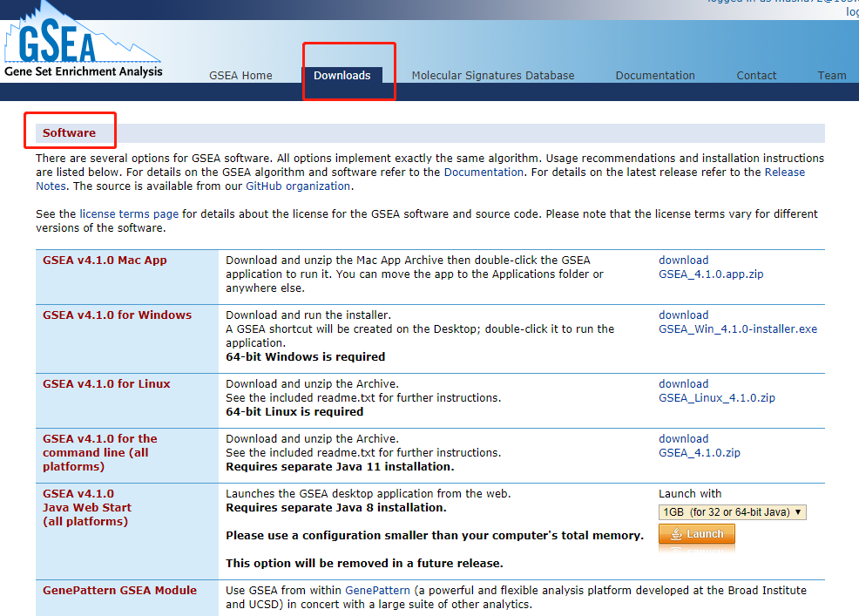
Task: Click the Java Web Start row title
Action: coord(87,507)
